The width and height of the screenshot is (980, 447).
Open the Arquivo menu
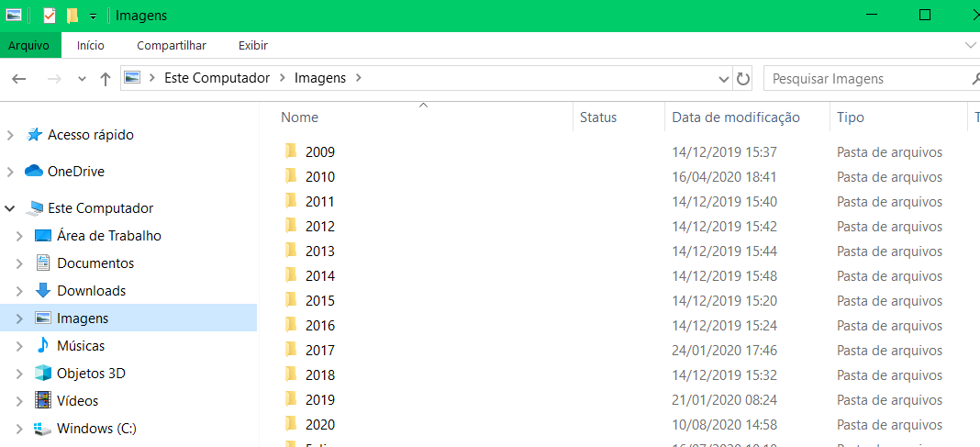pos(28,45)
